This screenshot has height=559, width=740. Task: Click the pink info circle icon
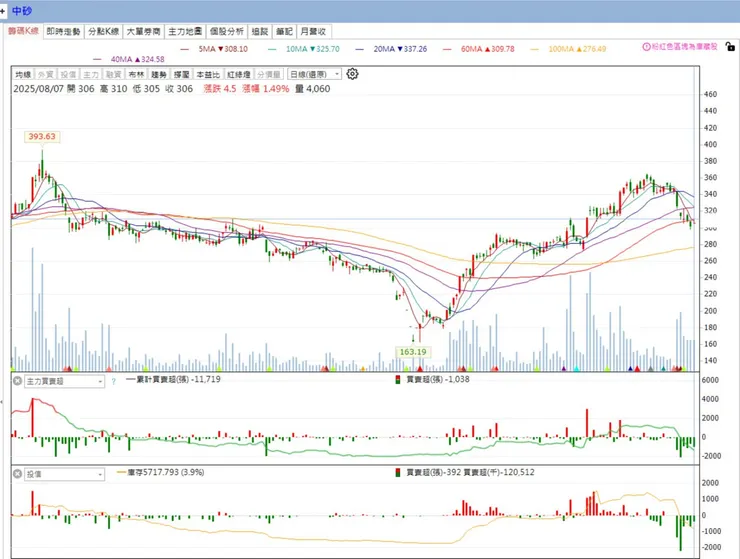(646, 47)
